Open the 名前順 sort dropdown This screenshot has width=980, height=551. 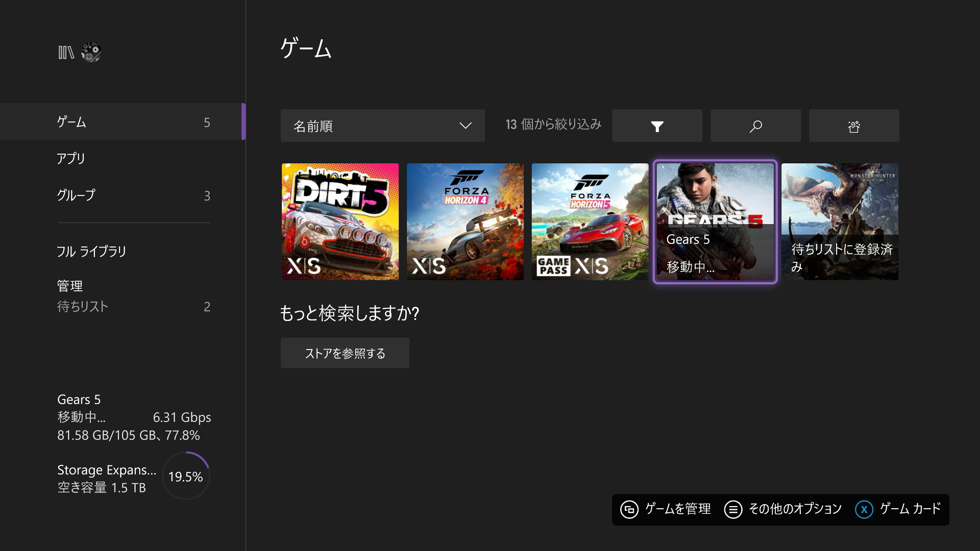(x=383, y=126)
